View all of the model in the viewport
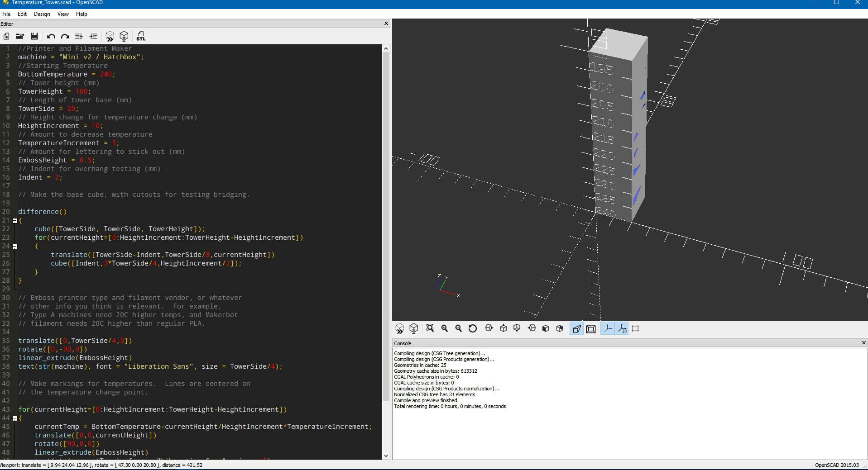The height and width of the screenshot is (470, 868). (430, 328)
